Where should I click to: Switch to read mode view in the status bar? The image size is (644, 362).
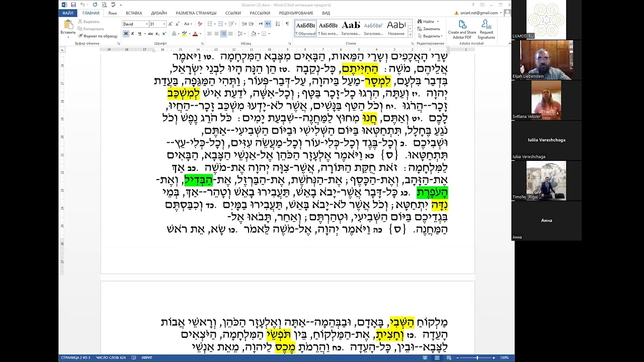[x=426, y=357]
